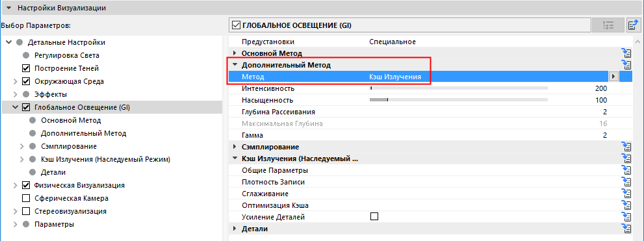This screenshot has height=241, width=644.
Task: Select Детали in the tree
Action: (x=53, y=172)
